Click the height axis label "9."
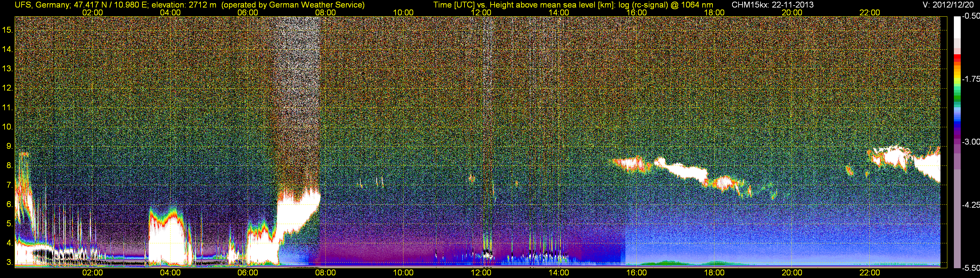 point(9,146)
